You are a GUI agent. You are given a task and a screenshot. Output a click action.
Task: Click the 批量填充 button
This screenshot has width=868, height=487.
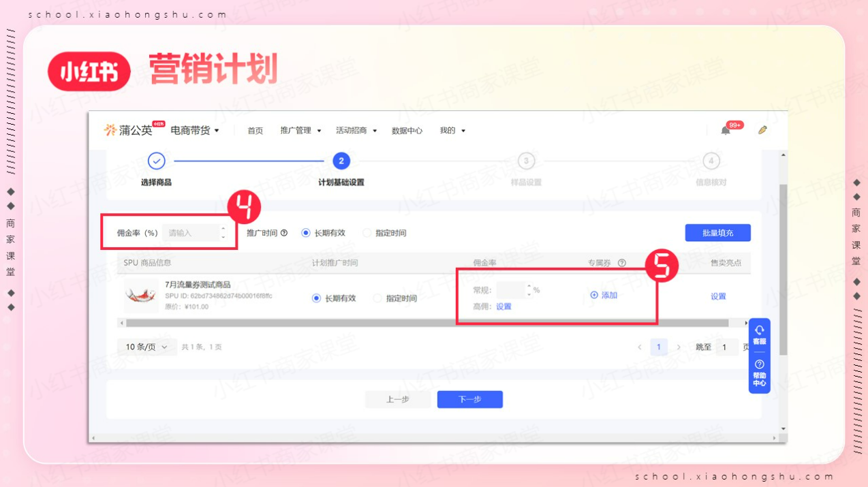coord(718,233)
